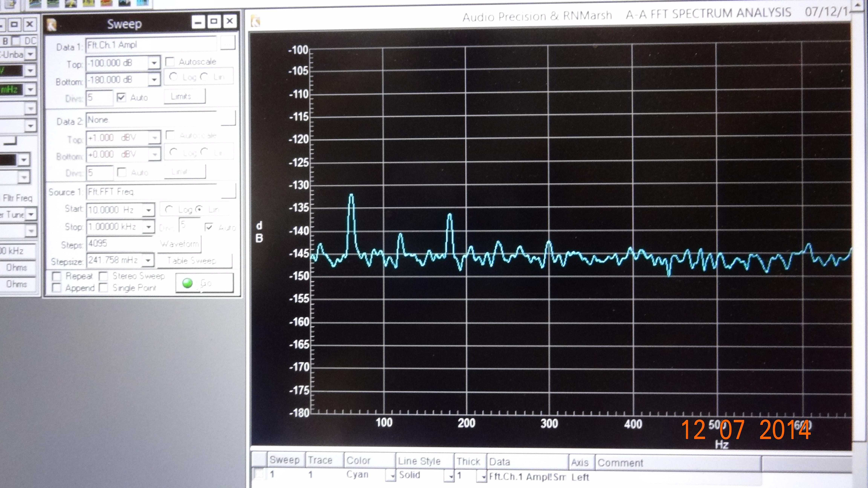Maximize the panel left of Sweep window
This screenshot has height=488, width=868.
pos(14,24)
